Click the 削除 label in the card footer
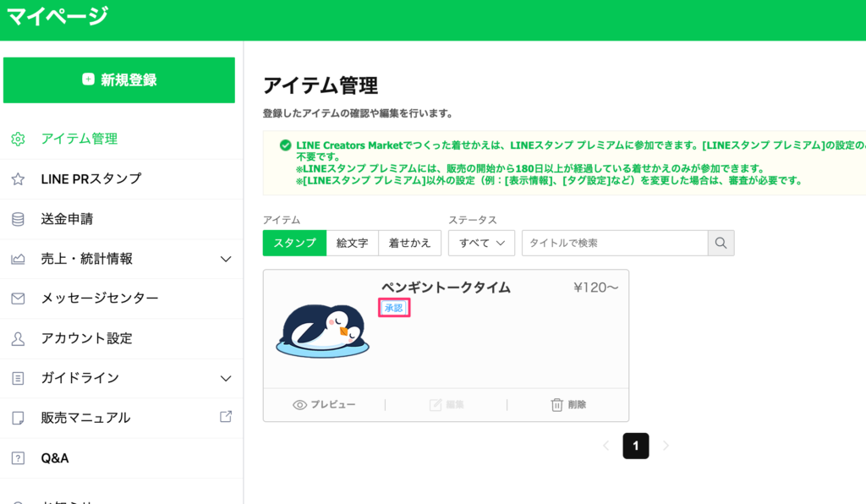 (577, 404)
